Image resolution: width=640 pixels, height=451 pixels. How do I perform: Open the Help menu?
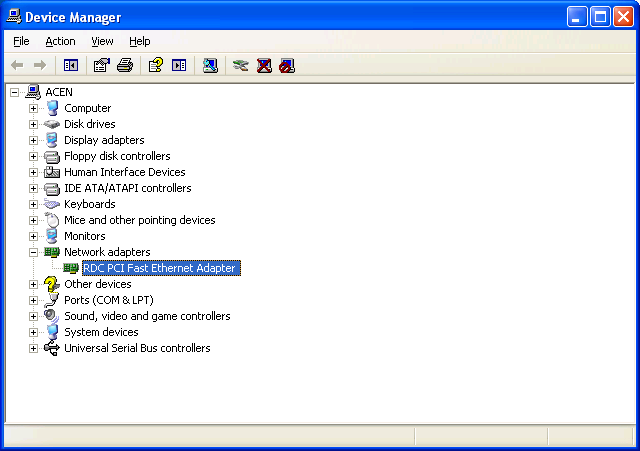[x=140, y=41]
